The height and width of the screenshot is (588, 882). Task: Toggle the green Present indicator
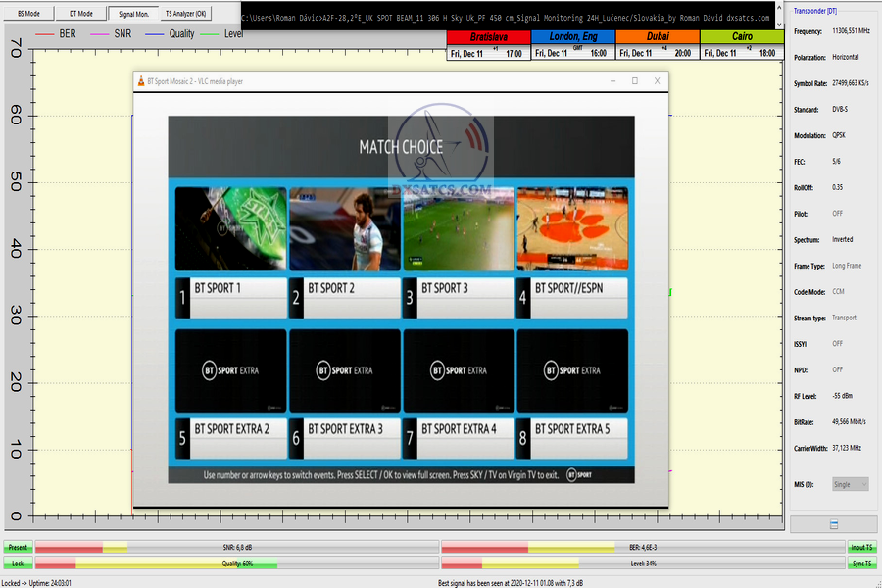(17, 548)
